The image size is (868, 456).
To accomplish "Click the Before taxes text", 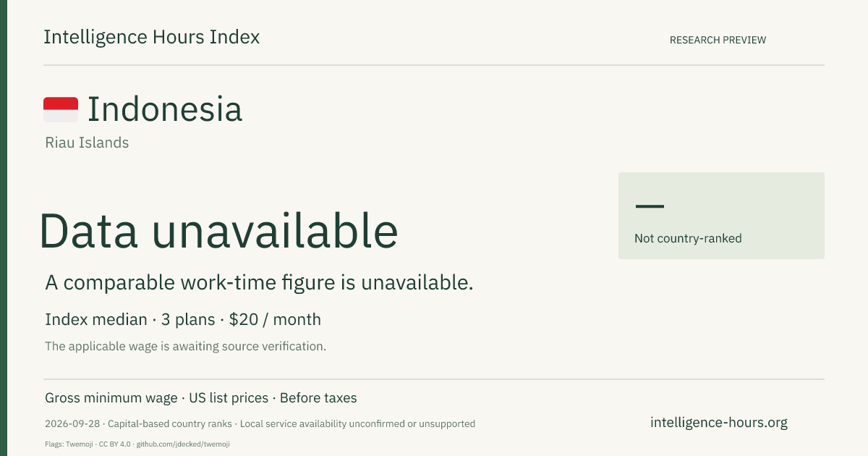I will point(318,398).
